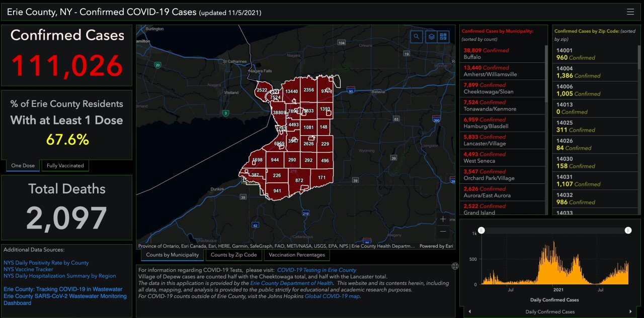
Task: Select Orchard Park/Village 3,547 Confirmed row
Action: [x=503, y=175]
